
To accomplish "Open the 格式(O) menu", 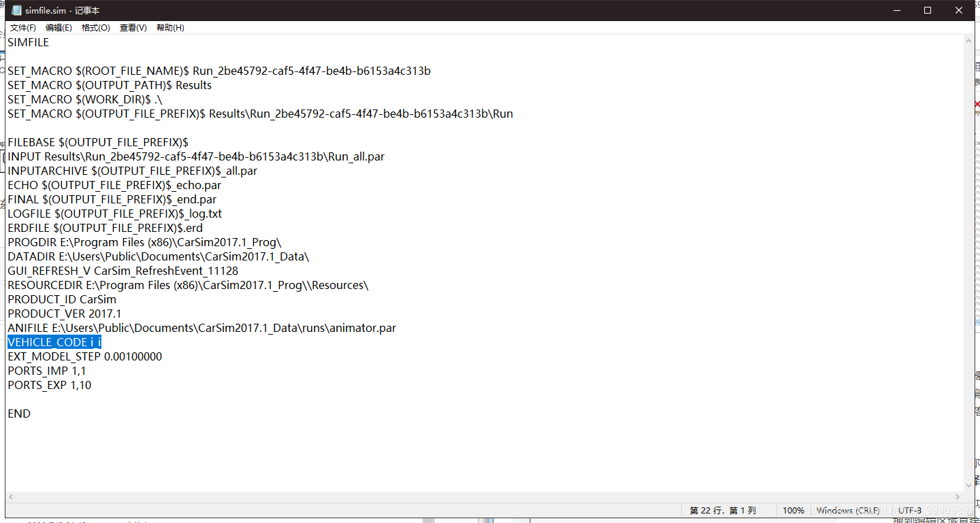I will coord(95,28).
